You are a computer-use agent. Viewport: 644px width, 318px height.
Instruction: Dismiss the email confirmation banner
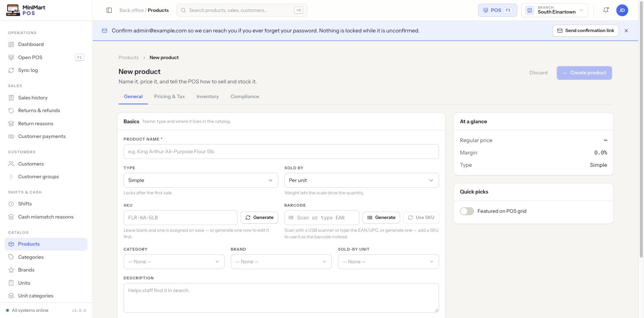(x=626, y=31)
